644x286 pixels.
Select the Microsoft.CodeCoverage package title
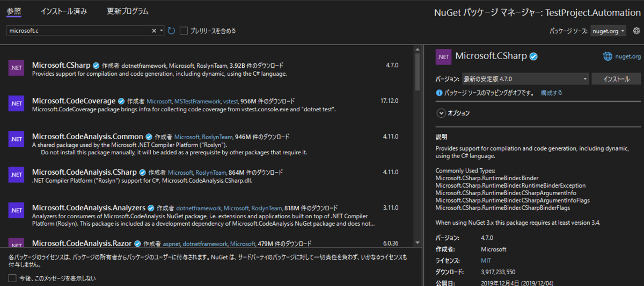tap(74, 101)
